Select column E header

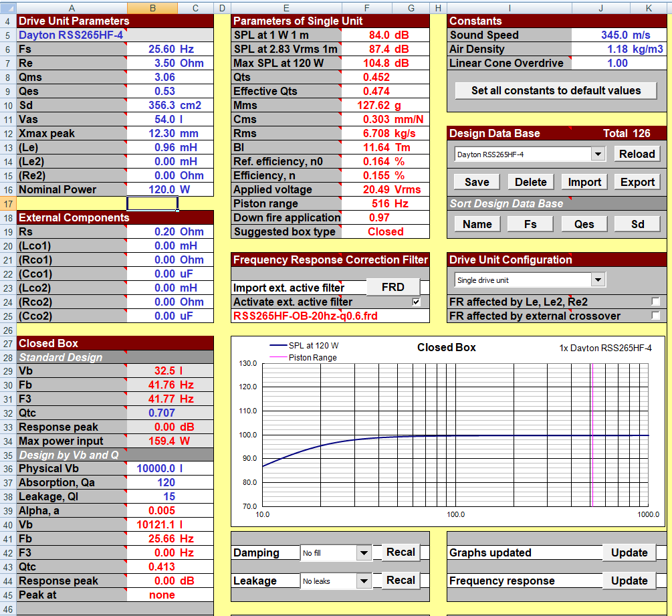click(286, 8)
